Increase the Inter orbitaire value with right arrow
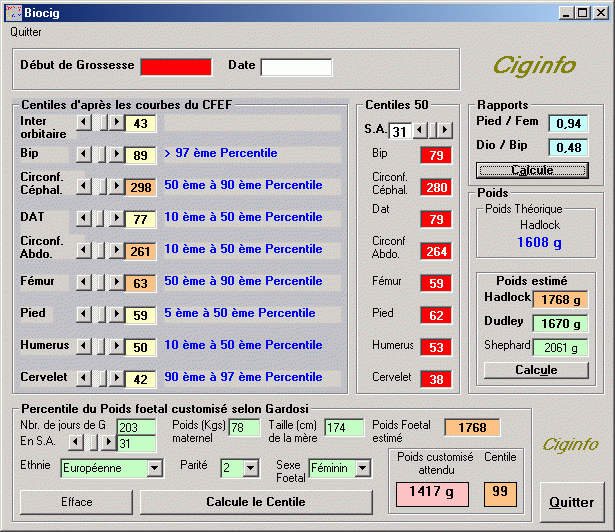The height and width of the screenshot is (532, 615). [x=116, y=123]
